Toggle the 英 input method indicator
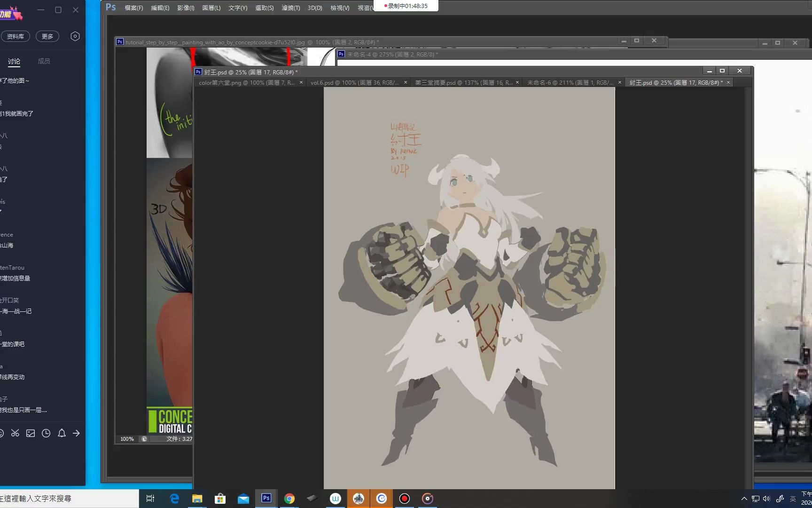812x508 pixels. (x=793, y=499)
